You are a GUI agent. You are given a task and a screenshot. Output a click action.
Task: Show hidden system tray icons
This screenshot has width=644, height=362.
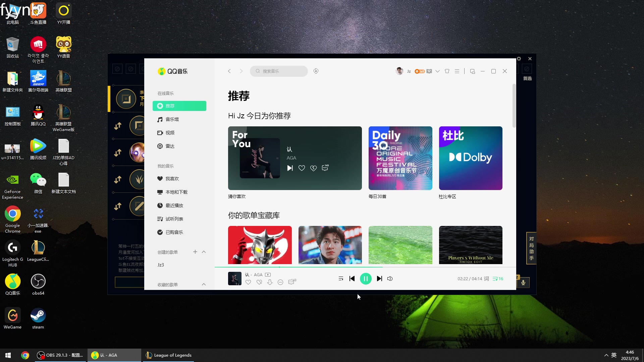pos(606,355)
